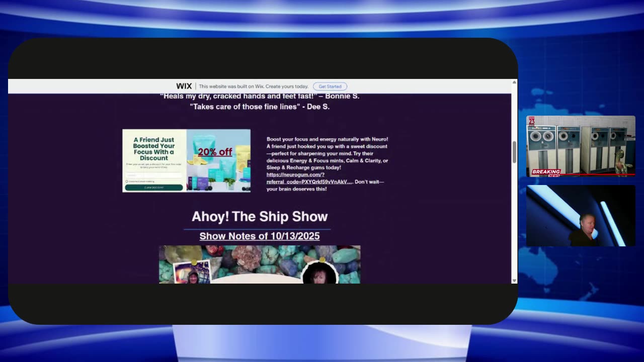The image size is (644, 362).
Task: Click the pinned polaroid photo on banner
Action: [192, 273]
